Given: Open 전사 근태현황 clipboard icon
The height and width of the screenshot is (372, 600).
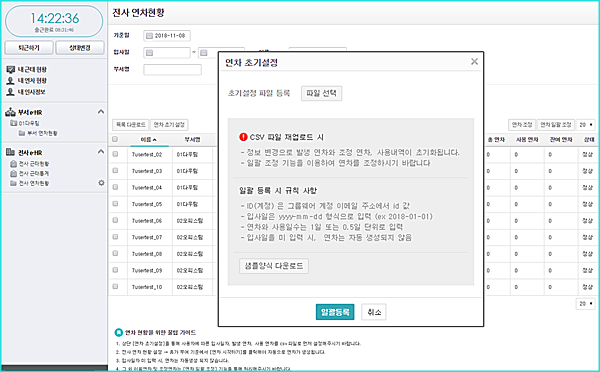Looking at the screenshot, I should pos(13,164).
